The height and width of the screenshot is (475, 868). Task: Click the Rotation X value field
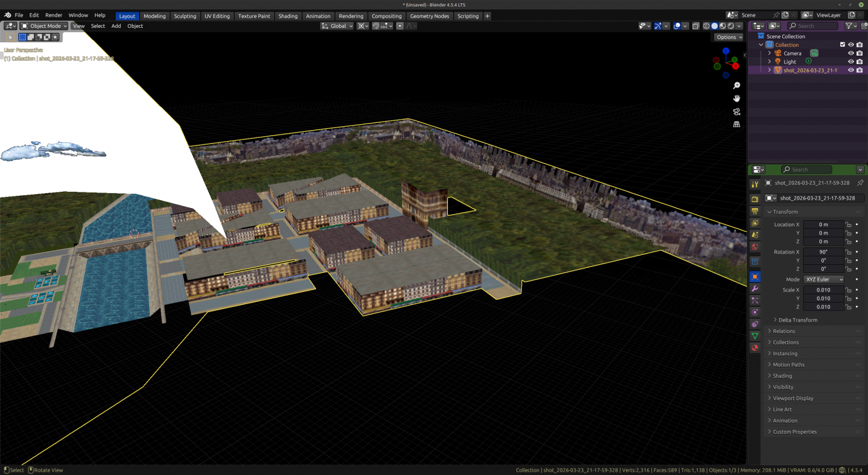[823, 252]
